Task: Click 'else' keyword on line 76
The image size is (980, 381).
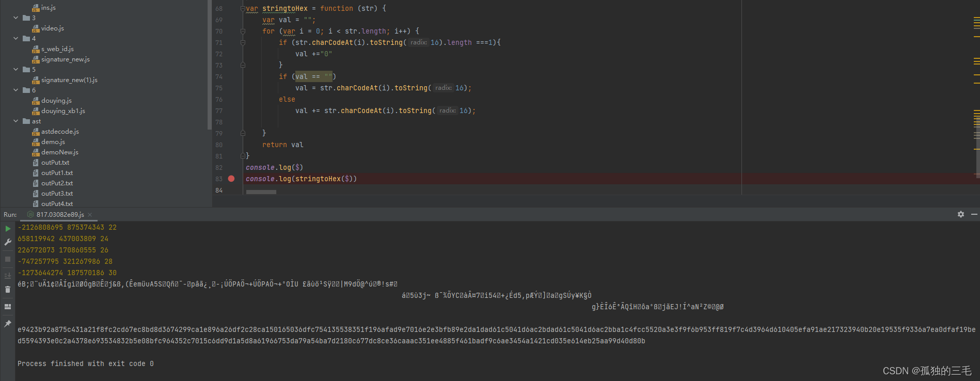Action: [x=287, y=99]
